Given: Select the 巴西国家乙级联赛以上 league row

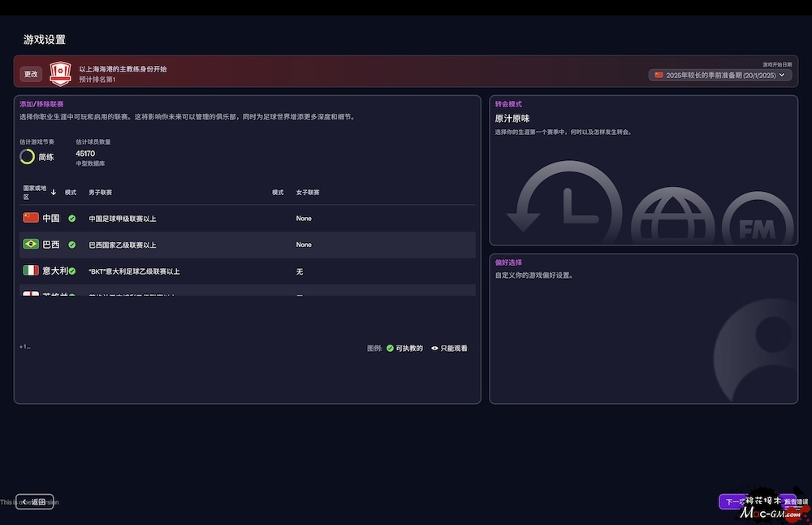Looking at the screenshot, I should tap(123, 245).
